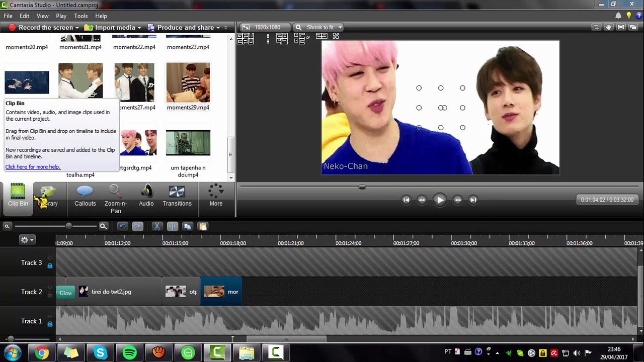Copy the selected timeline media
This screenshot has height=362, width=644.
point(188,226)
